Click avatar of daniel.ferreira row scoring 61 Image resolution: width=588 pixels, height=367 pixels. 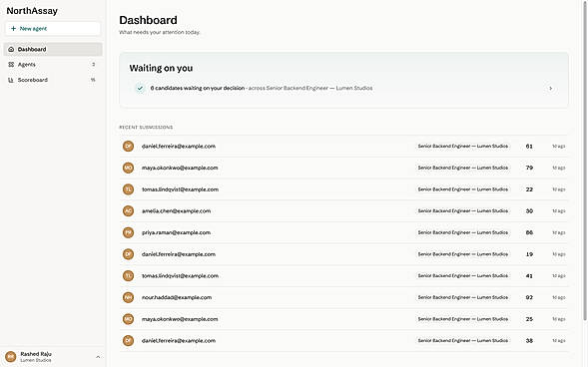(128, 146)
